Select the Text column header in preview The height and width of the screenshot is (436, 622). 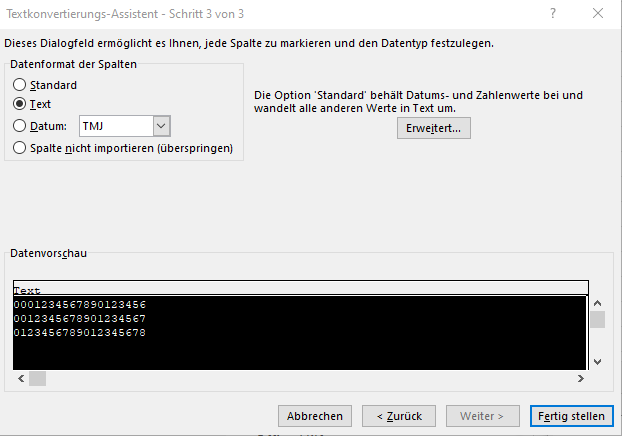pyautogui.click(x=301, y=289)
